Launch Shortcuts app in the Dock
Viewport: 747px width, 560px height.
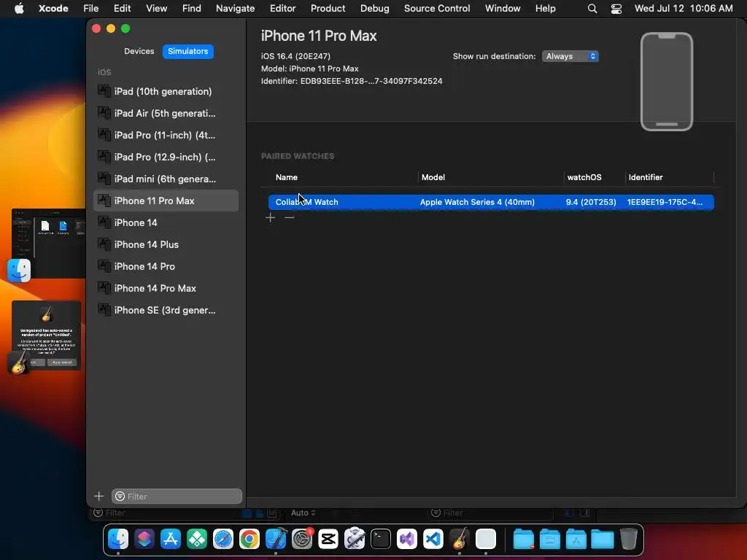click(x=144, y=539)
